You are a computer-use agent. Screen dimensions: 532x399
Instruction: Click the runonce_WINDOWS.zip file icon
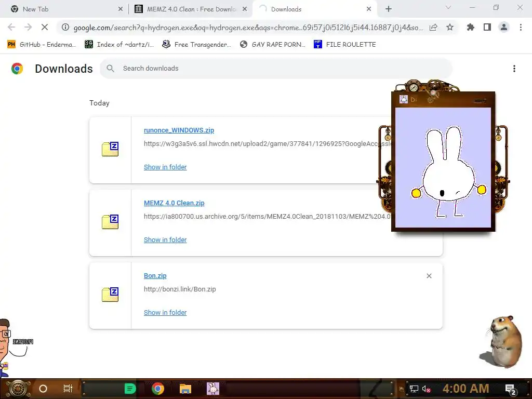(110, 149)
